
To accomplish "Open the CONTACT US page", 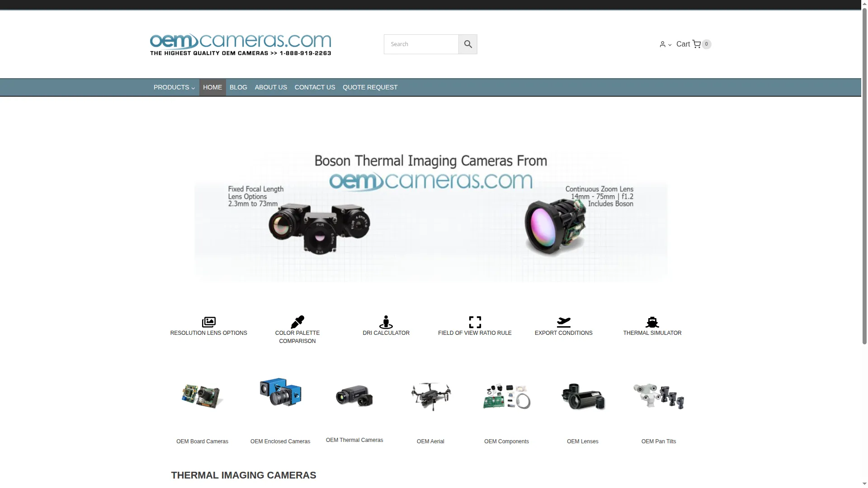I will point(315,87).
